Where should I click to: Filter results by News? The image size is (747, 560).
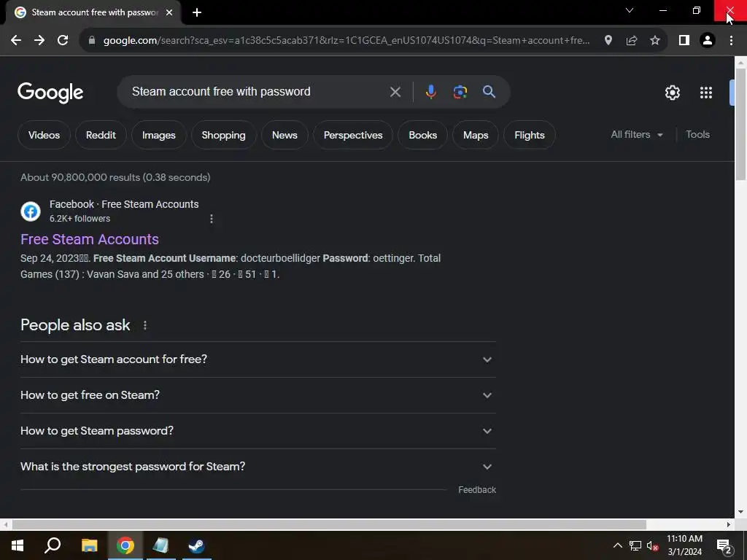tap(285, 135)
